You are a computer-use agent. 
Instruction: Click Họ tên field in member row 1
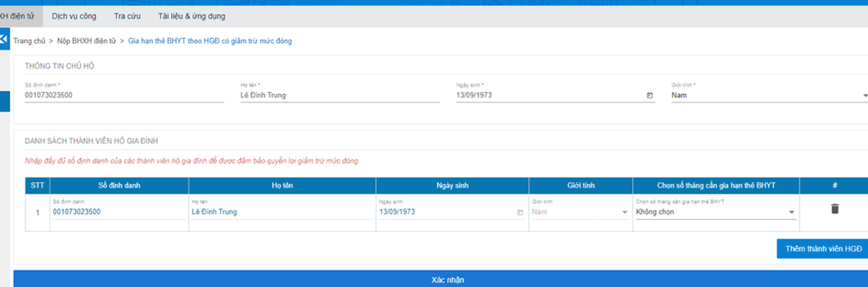[281, 212]
